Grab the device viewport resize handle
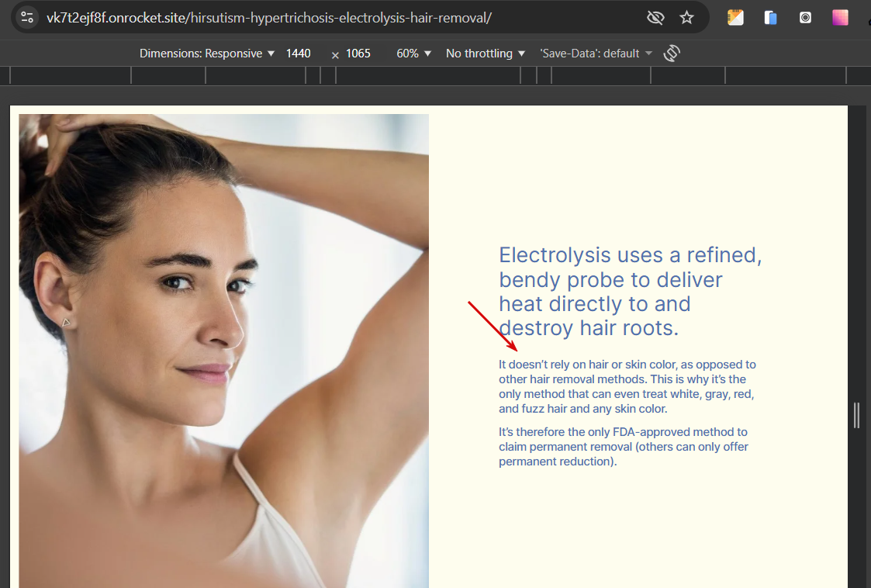Screen dimensions: 871x588 click(856, 415)
